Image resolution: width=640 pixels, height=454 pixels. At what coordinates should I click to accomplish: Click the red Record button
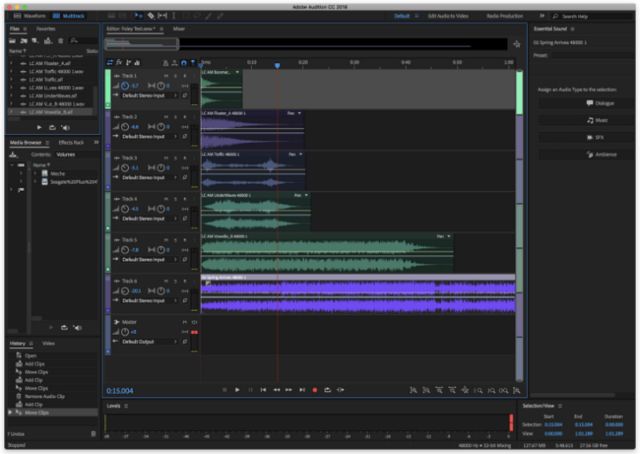(315, 390)
